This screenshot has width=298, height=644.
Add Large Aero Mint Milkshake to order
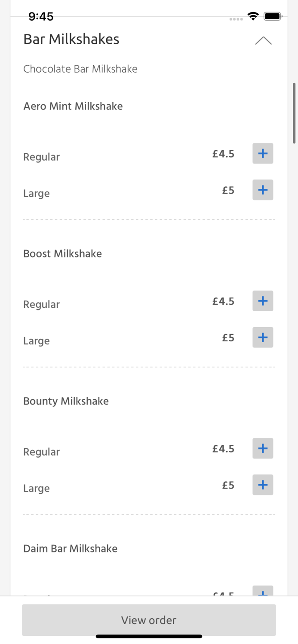click(263, 190)
